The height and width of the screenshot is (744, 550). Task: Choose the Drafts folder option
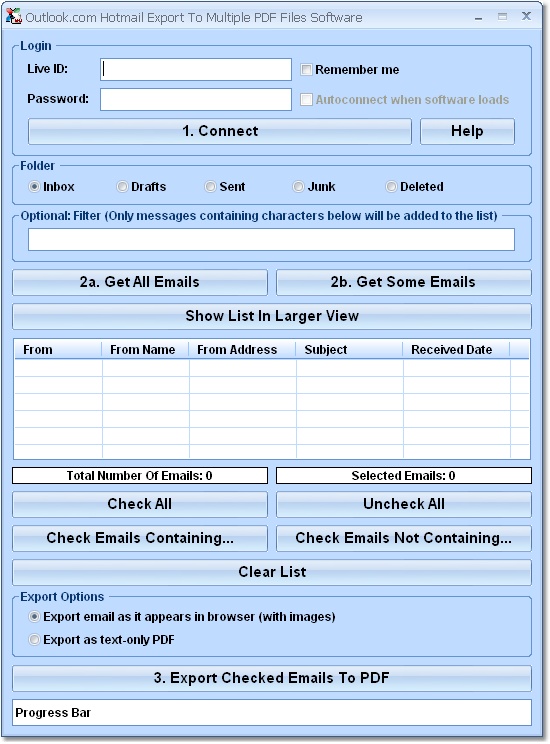(122, 186)
